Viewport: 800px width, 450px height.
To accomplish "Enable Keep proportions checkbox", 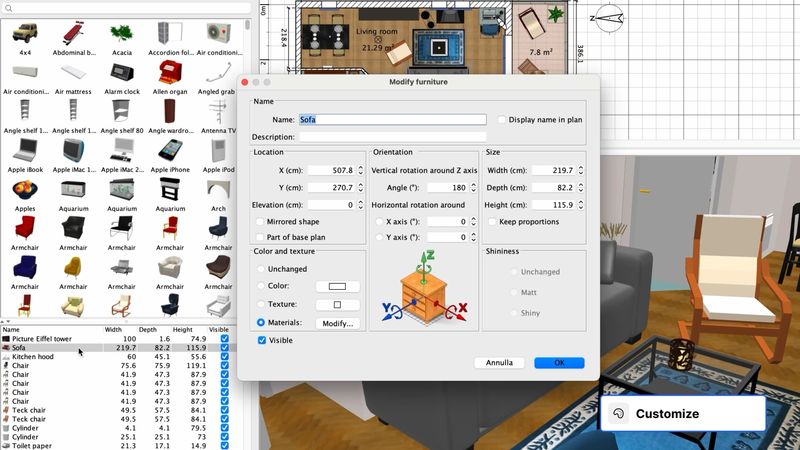I will [492, 221].
